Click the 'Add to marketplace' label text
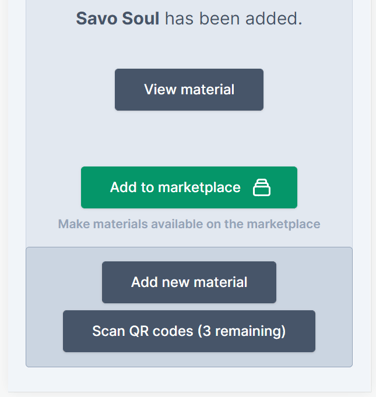 click(x=175, y=187)
